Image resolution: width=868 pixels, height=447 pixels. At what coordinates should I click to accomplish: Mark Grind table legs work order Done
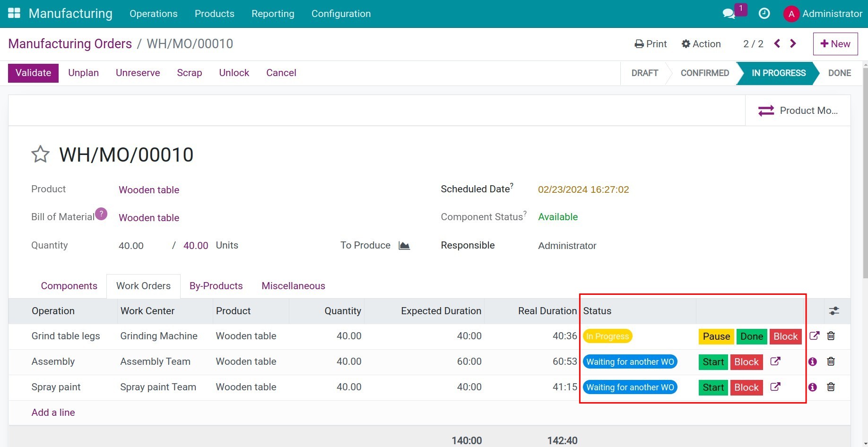tap(752, 336)
